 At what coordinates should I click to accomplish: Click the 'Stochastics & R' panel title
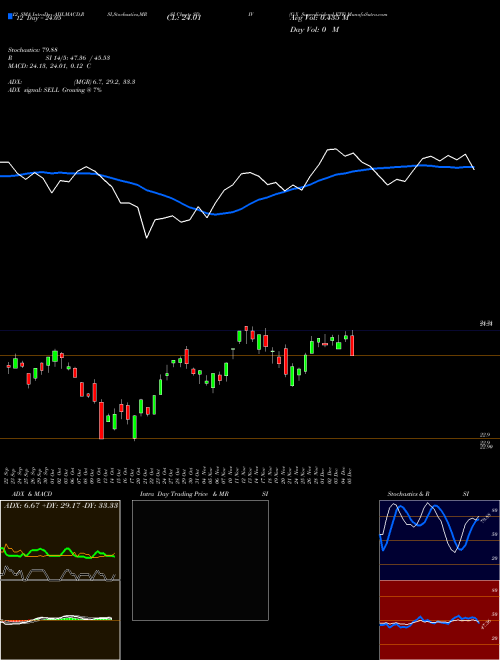pyautogui.click(x=408, y=494)
